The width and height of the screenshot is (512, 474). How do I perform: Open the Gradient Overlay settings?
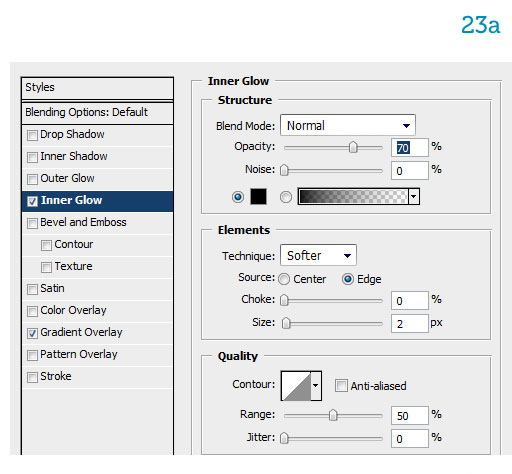click(x=97, y=333)
